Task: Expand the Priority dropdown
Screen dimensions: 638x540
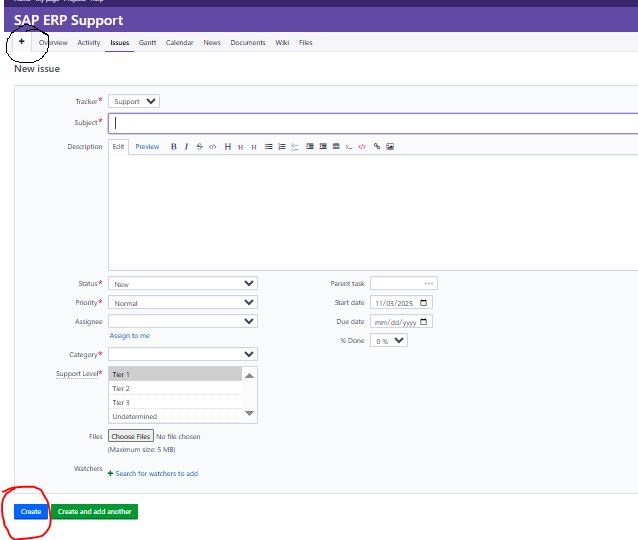Action: [182, 303]
